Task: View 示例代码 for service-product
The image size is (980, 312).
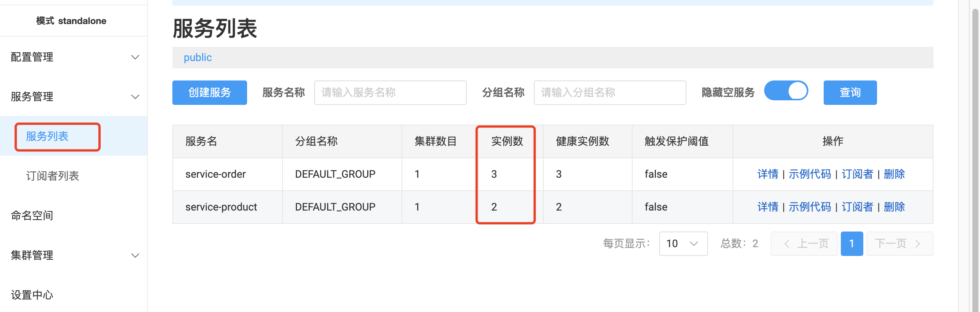Action: (810, 207)
